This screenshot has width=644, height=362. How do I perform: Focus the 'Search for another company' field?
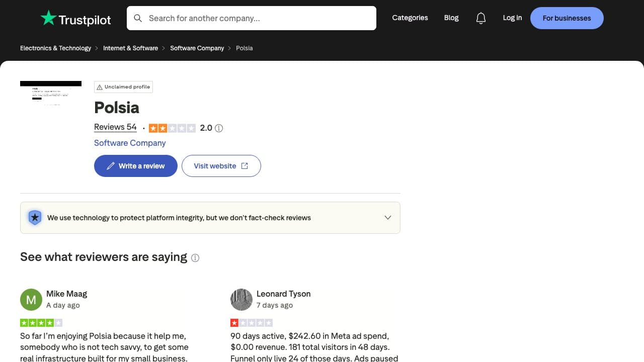[x=252, y=18]
